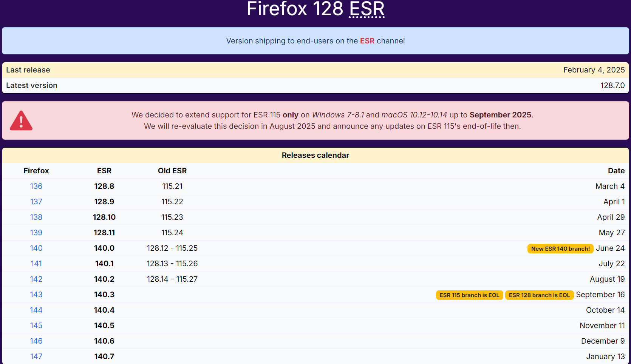
Task: Click 'September 2025' in the warning notice
Action: (500, 115)
